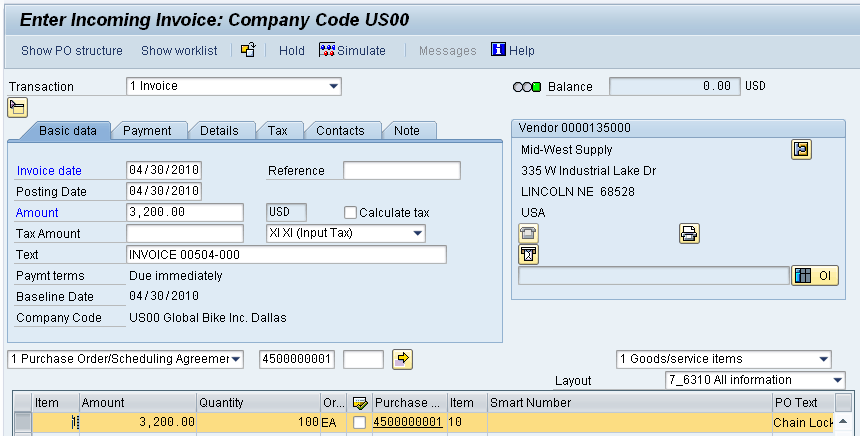Click the folder icon below Transaction
860x436 pixels.
click(18, 107)
